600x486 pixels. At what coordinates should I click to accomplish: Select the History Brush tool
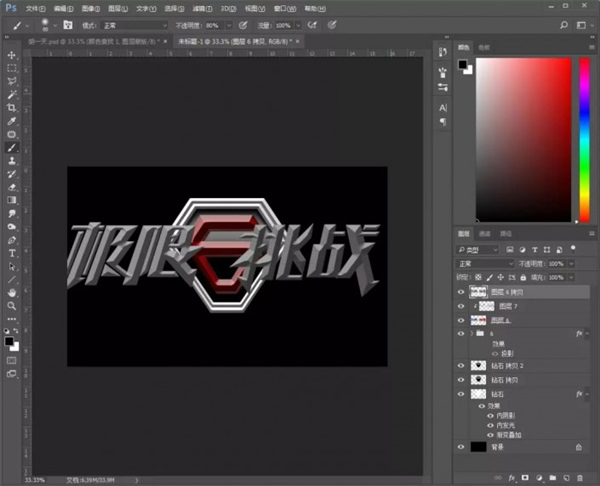tap(11, 174)
